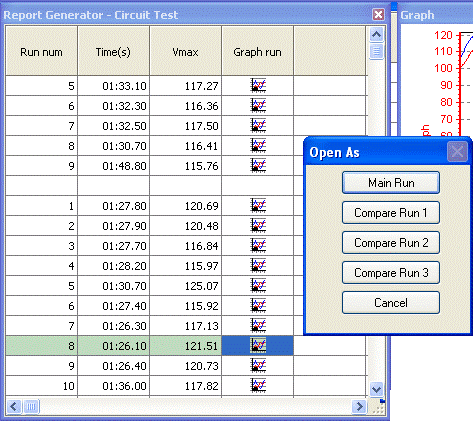This screenshot has height=421, width=473.
Task: Select Vmax value 116.41
Action: pyautogui.click(x=185, y=146)
